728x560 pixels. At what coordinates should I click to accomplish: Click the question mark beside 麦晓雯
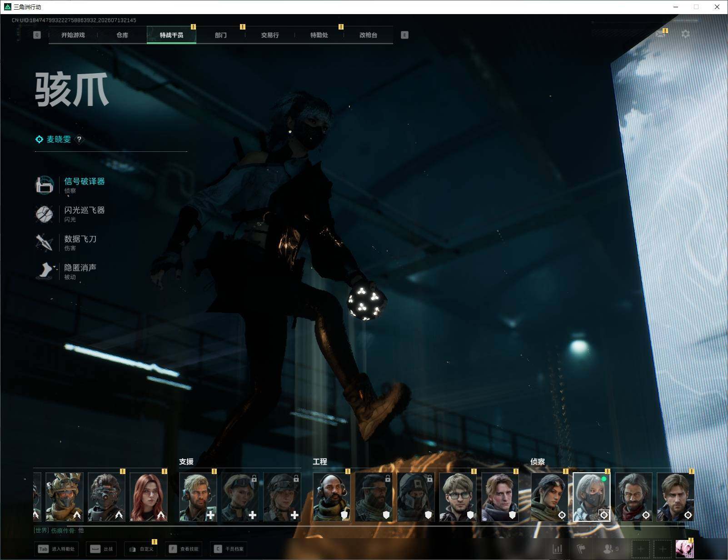pyautogui.click(x=80, y=139)
